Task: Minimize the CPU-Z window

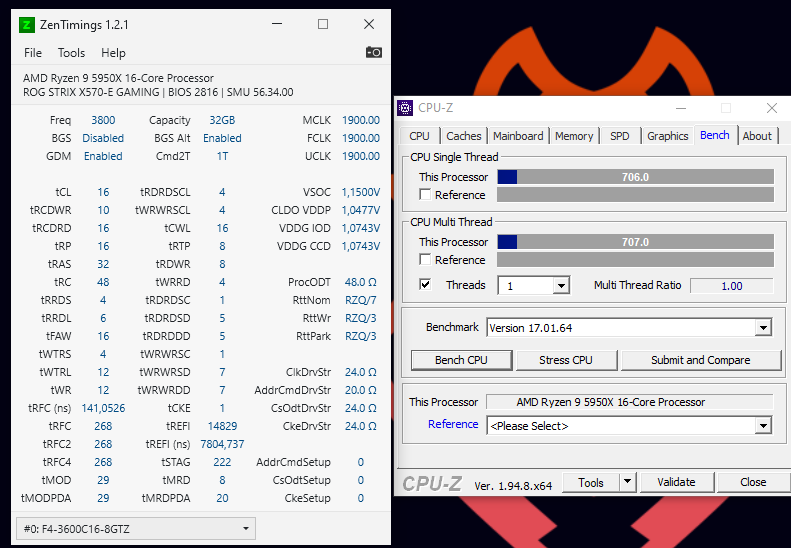Action: pyautogui.click(x=681, y=108)
